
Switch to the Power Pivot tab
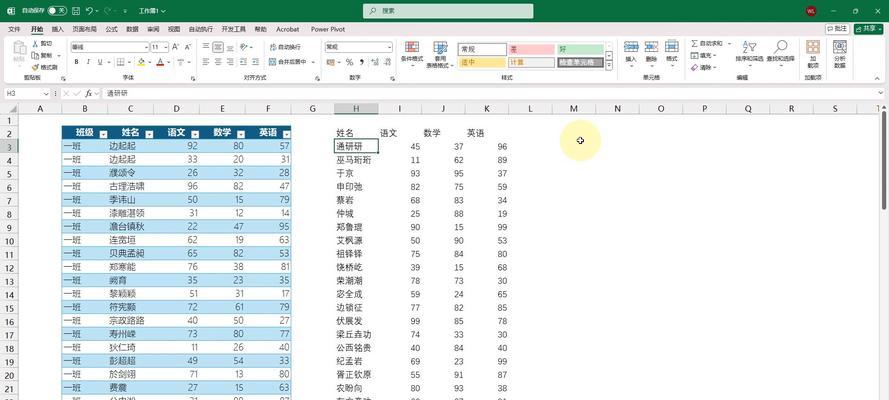(328, 29)
